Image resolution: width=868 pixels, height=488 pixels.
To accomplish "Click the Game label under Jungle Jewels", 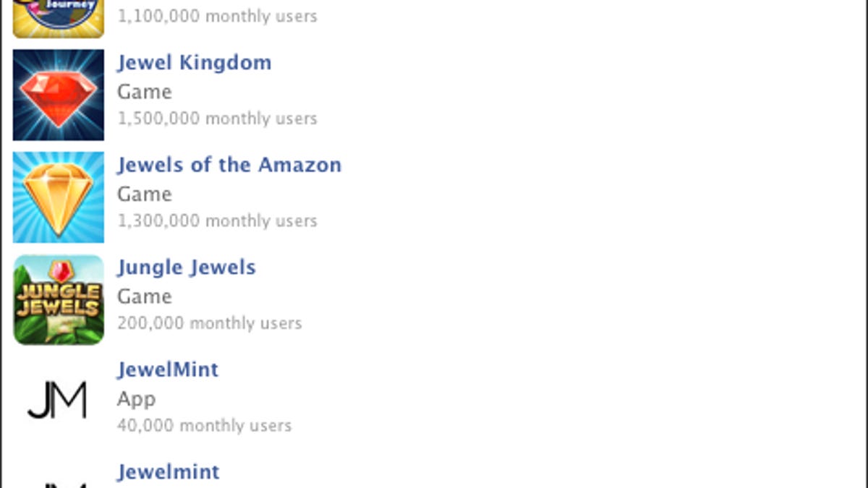I will click(145, 296).
